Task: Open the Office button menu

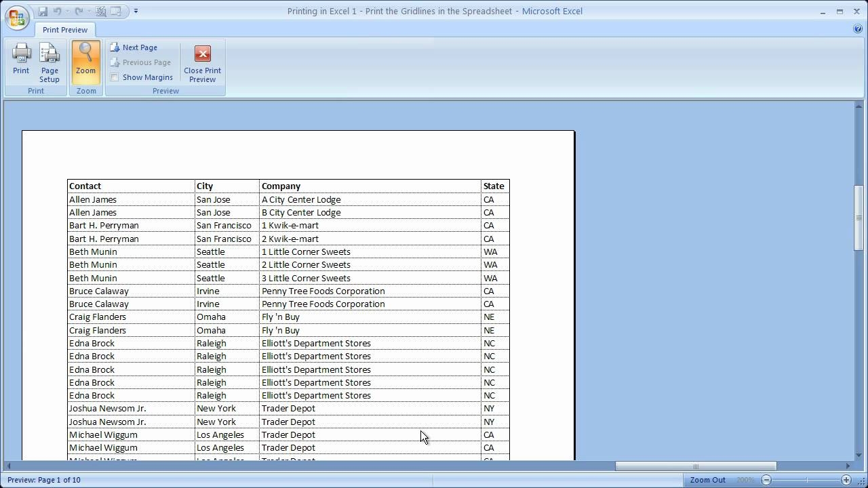Action: coord(17,18)
